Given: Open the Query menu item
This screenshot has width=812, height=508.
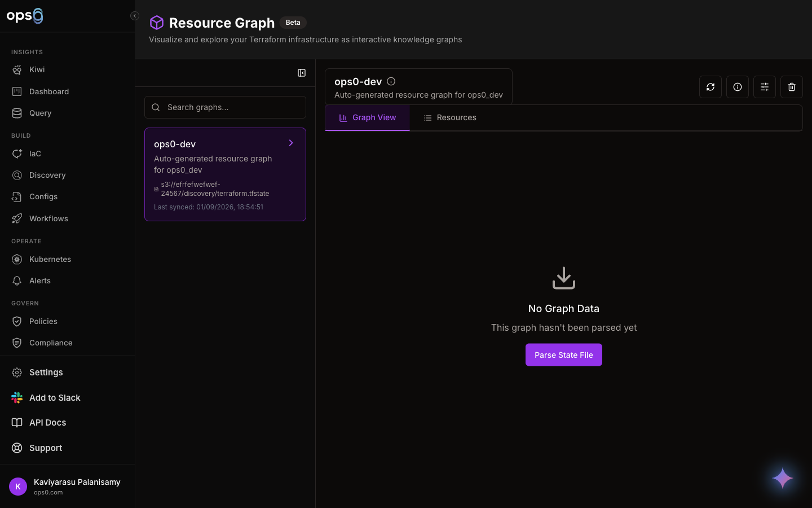Looking at the screenshot, I should [67, 113].
